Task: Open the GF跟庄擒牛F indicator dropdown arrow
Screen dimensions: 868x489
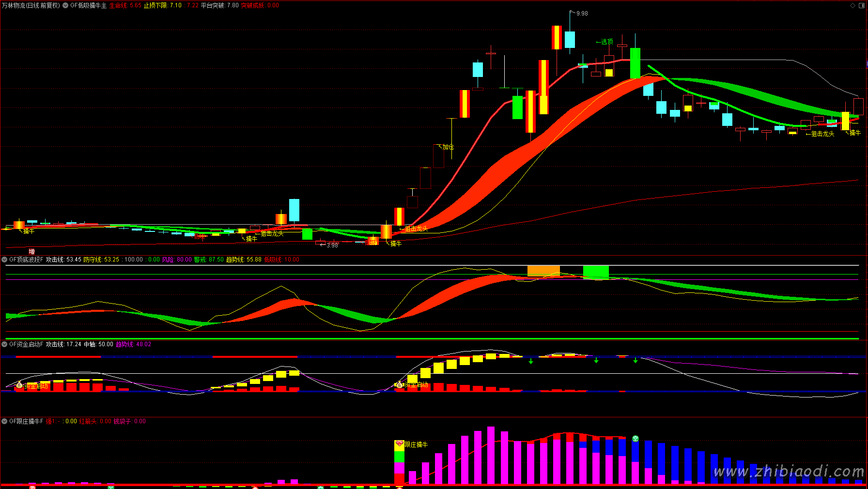Action: (x=4, y=421)
